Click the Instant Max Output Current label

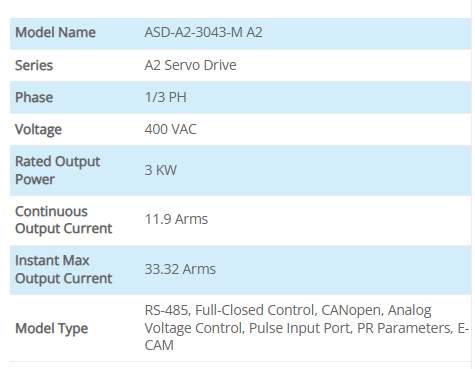coord(63,270)
